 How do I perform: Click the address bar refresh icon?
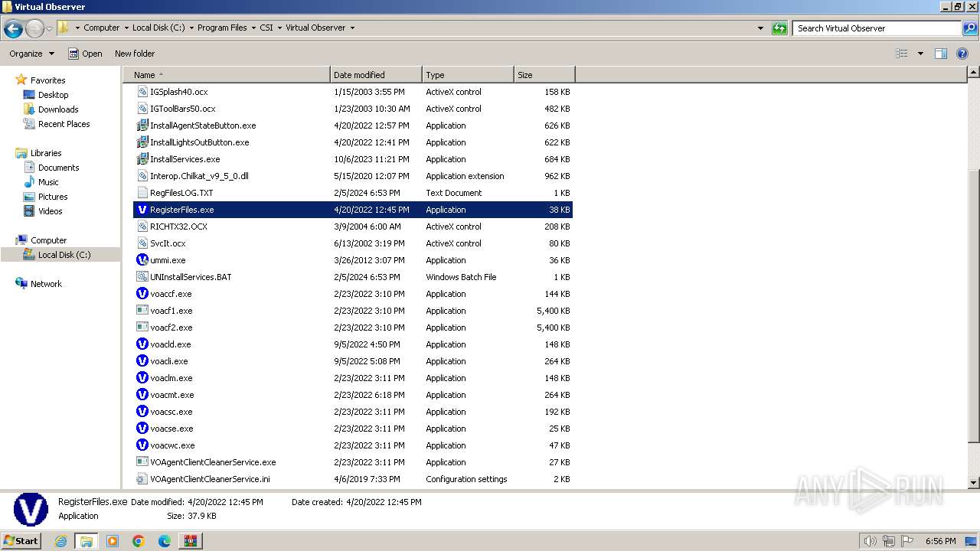point(779,28)
